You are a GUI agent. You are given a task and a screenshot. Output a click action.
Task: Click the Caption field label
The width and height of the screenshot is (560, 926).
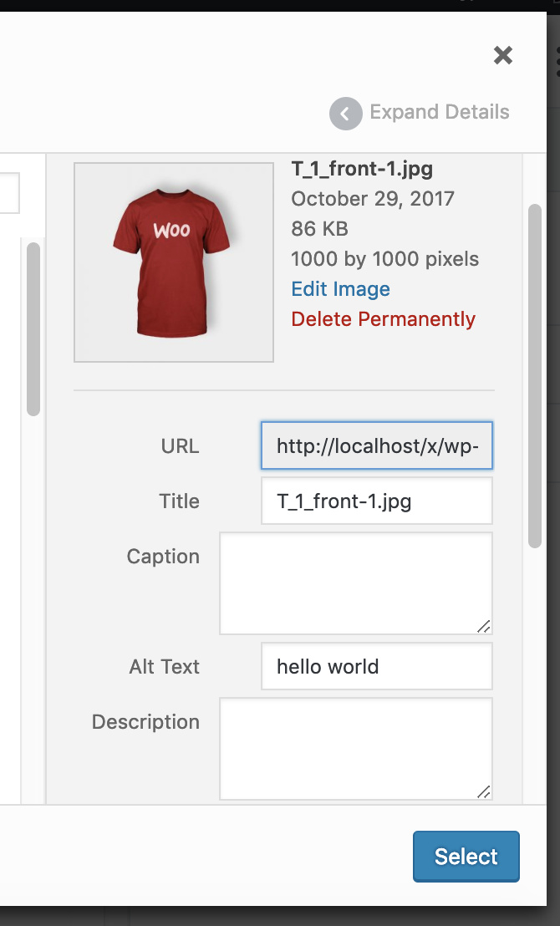click(x=163, y=557)
